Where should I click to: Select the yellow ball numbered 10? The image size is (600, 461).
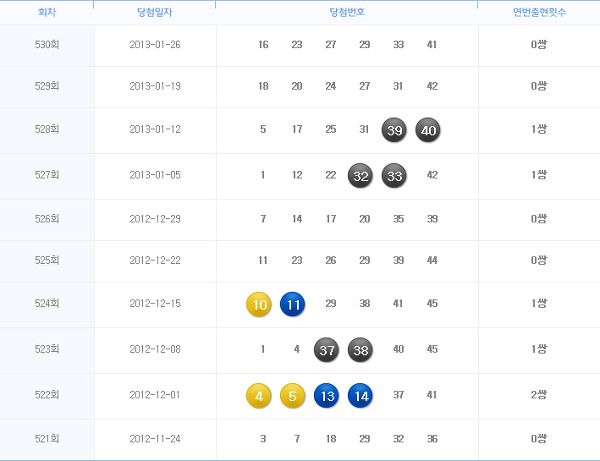point(259,304)
